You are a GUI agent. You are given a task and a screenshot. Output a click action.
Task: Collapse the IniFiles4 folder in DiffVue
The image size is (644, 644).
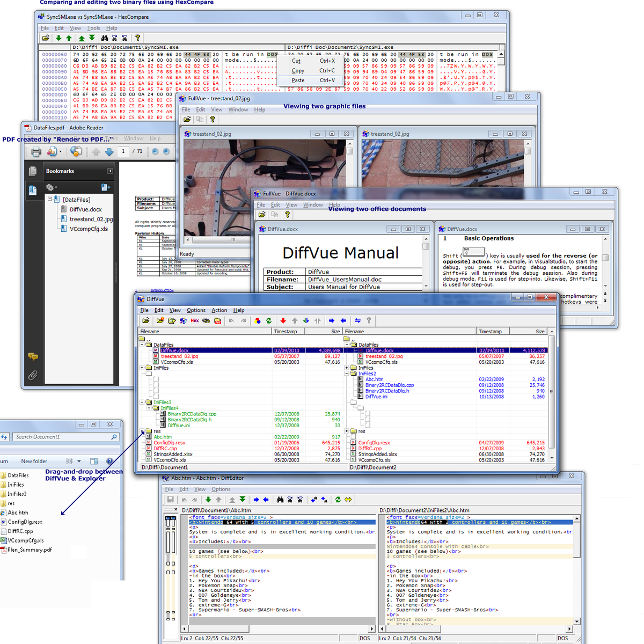149,408
